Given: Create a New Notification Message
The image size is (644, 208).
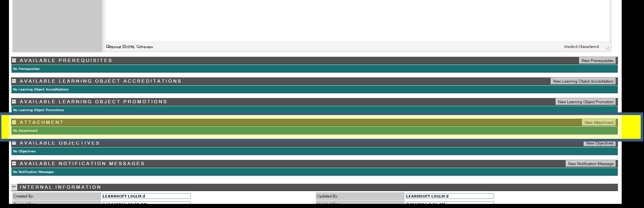Looking at the screenshot, I should 590,164.
